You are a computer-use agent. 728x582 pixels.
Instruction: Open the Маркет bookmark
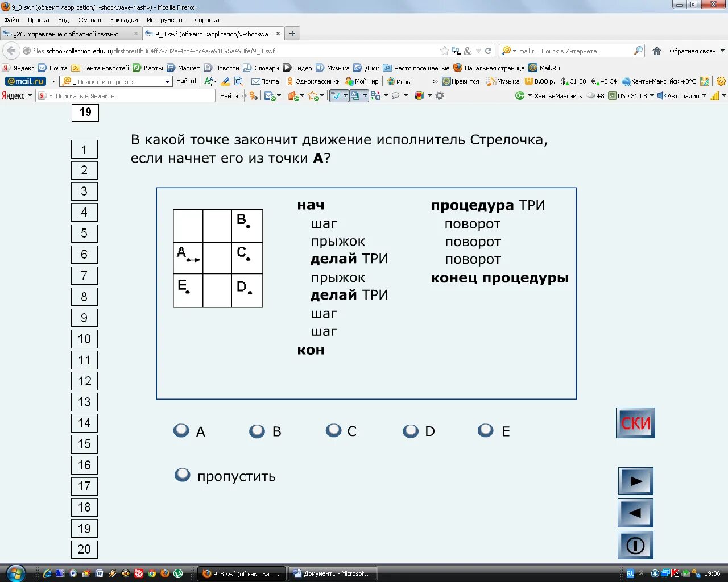(183, 68)
